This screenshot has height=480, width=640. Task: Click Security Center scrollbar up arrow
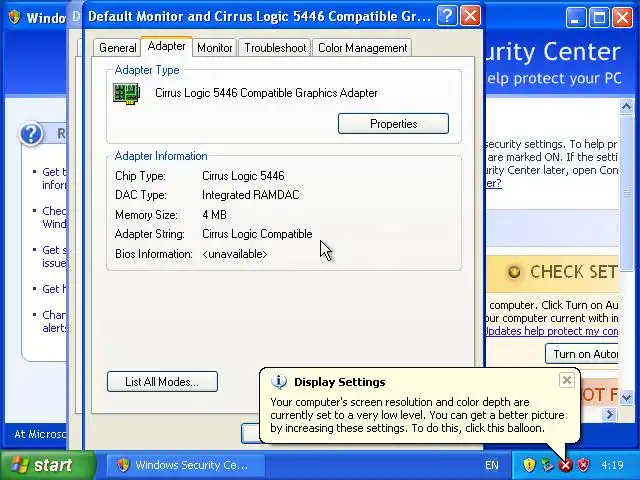pyautogui.click(x=627, y=107)
